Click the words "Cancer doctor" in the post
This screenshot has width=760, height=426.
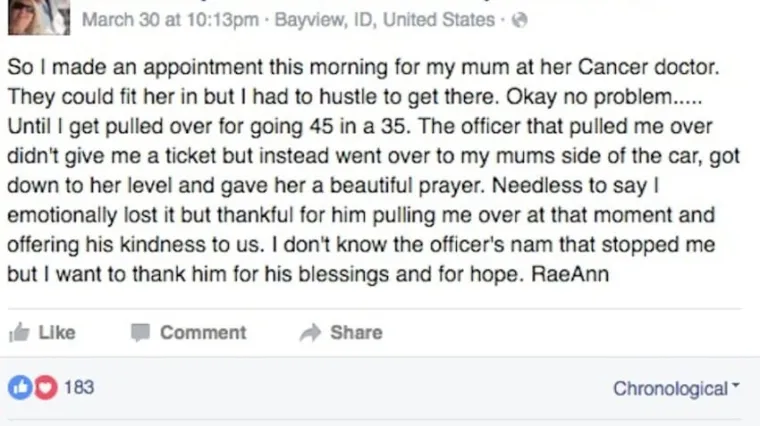(665, 70)
